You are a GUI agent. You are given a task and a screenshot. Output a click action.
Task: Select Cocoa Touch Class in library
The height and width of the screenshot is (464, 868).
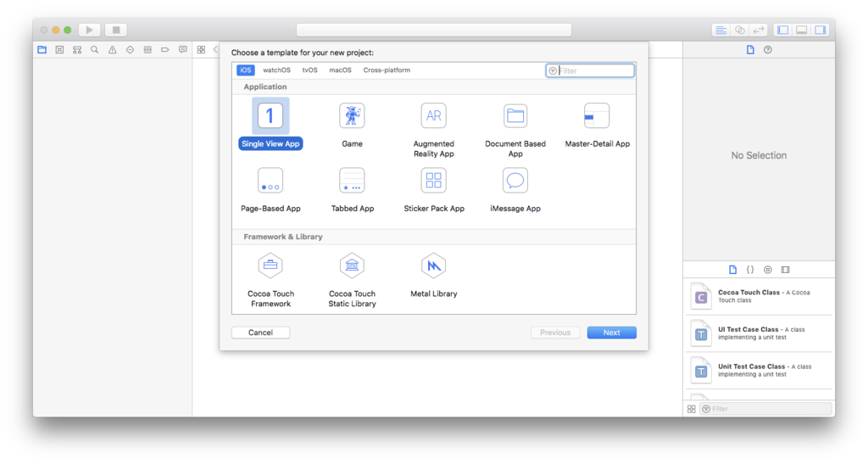click(x=759, y=296)
